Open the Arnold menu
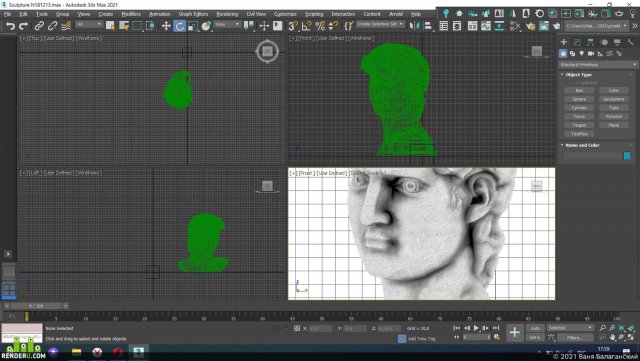640x361 pixels. click(x=396, y=14)
